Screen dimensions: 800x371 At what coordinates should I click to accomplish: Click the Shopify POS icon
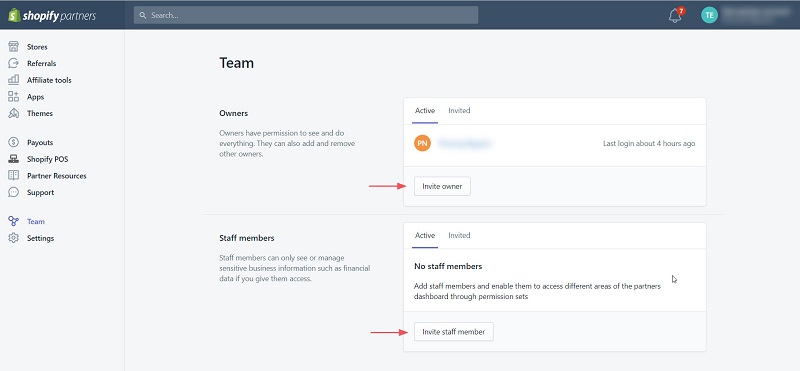pos(14,159)
